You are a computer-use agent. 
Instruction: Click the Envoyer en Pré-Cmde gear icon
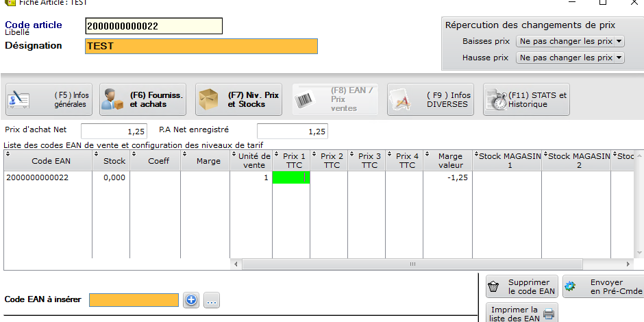pyautogui.click(x=570, y=286)
